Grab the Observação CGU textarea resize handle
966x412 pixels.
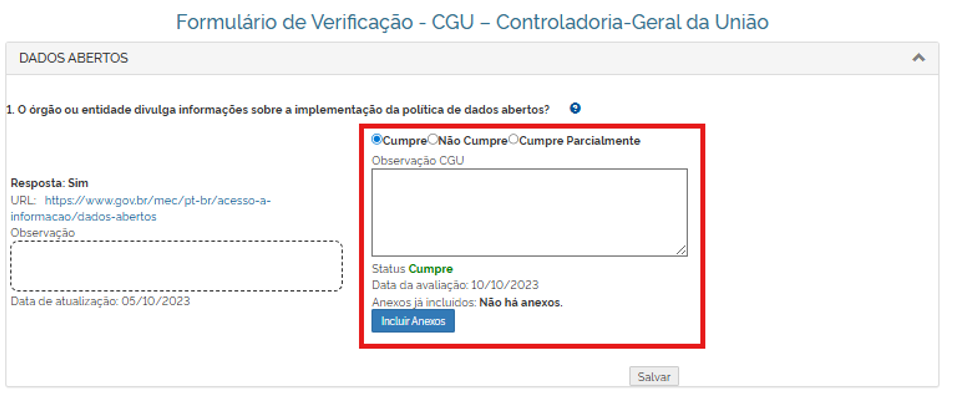tap(683, 251)
